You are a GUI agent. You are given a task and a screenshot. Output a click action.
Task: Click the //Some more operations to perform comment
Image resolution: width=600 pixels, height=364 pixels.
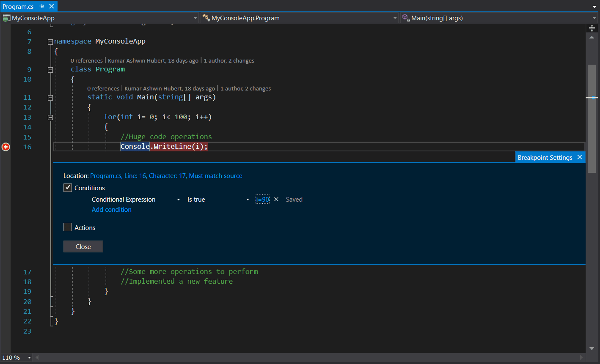pos(189,271)
